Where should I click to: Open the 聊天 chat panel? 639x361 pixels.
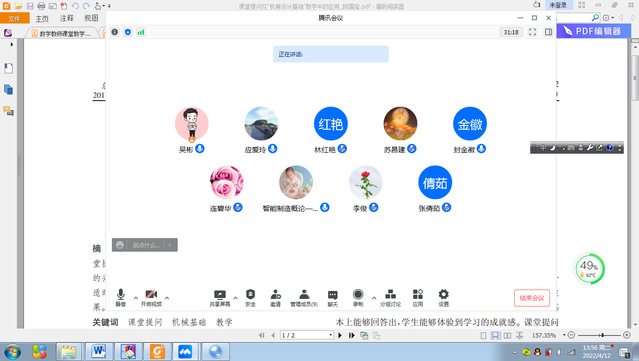tap(333, 297)
